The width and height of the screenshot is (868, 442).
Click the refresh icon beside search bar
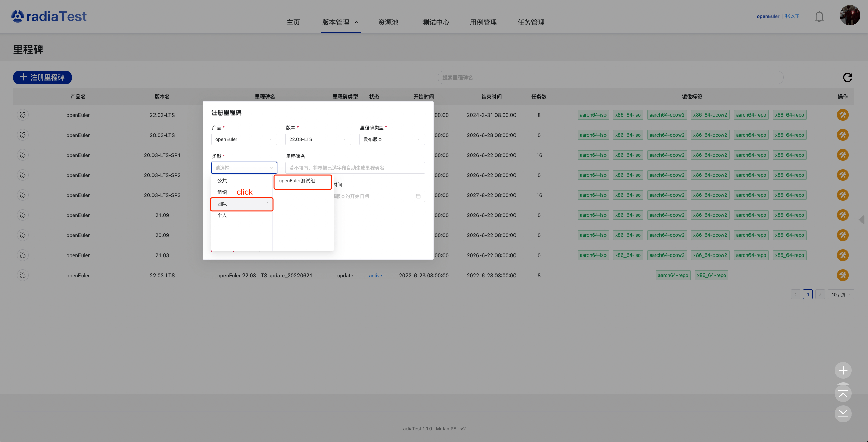847,77
